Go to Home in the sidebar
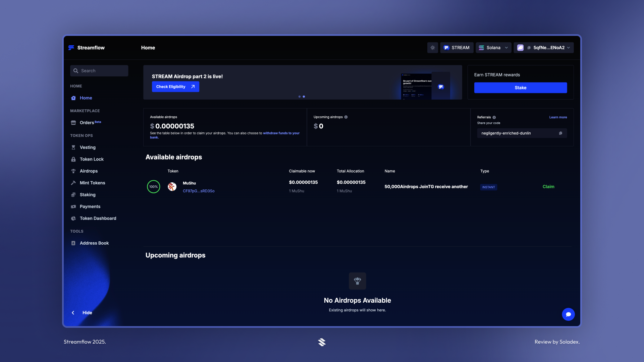This screenshot has height=362, width=644. click(86, 98)
